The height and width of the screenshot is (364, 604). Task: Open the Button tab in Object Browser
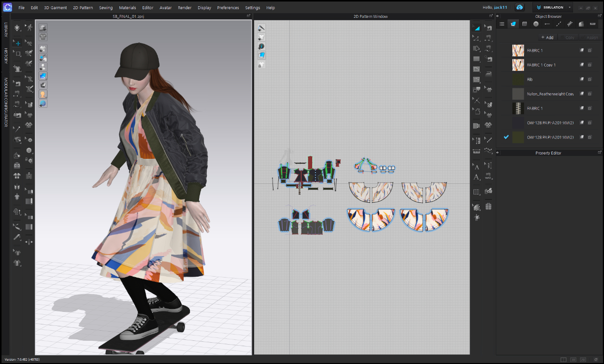(x=536, y=24)
